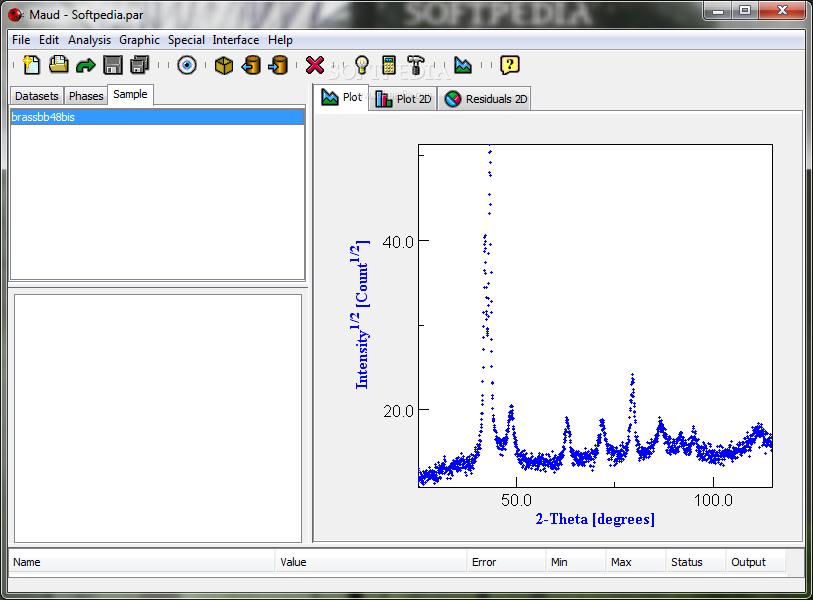813x600 pixels.
Task: Open the Analysis menu
Action: pyautogui.click(x=89, y=40)
